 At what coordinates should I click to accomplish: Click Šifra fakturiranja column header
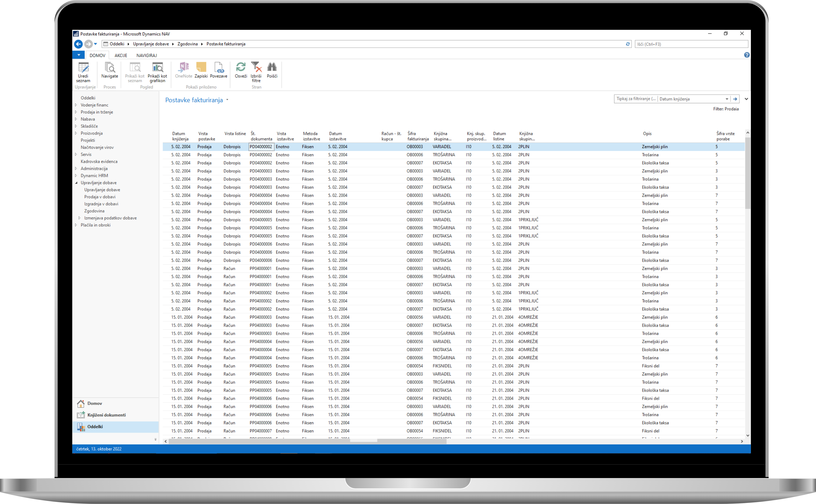click(418, 136)
